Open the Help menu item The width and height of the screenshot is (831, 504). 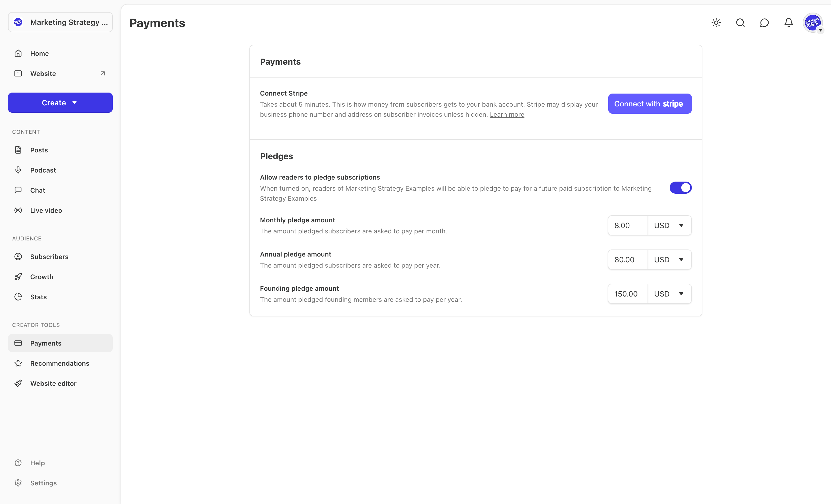coord(60,463)
